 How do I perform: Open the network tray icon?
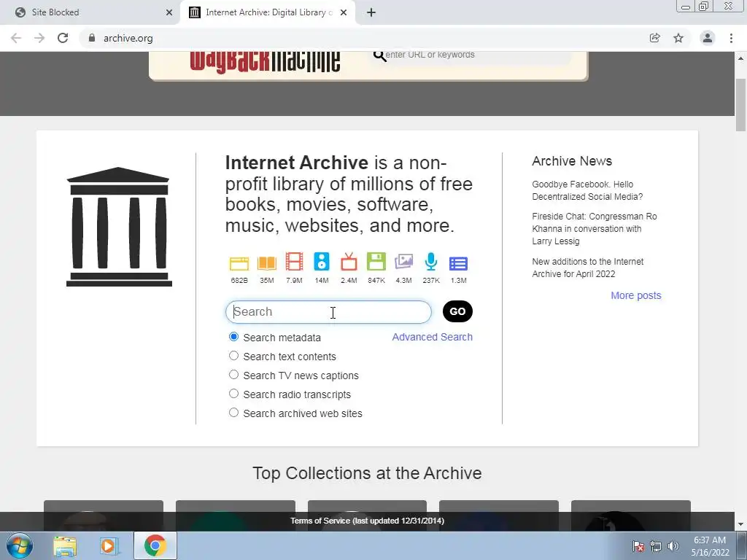656,546
